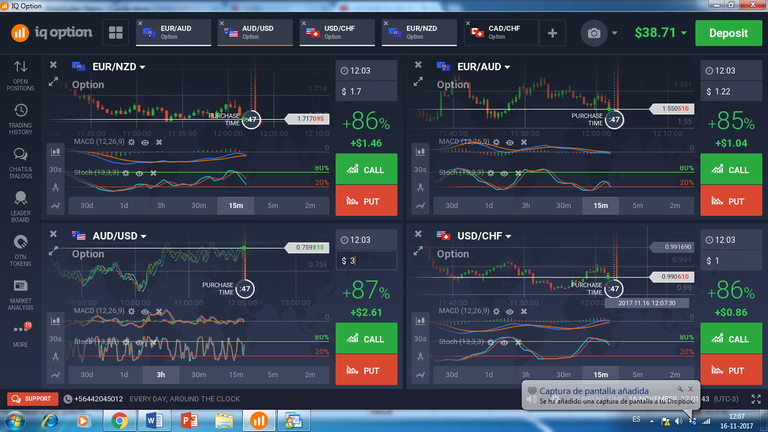Switch to the EUR/NZD top tab
768x432 pixels.
click(x=419, y=33)
